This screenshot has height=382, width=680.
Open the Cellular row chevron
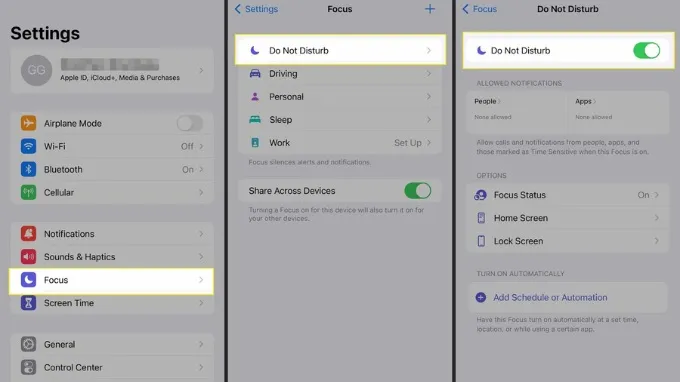(x=201, y=192)
